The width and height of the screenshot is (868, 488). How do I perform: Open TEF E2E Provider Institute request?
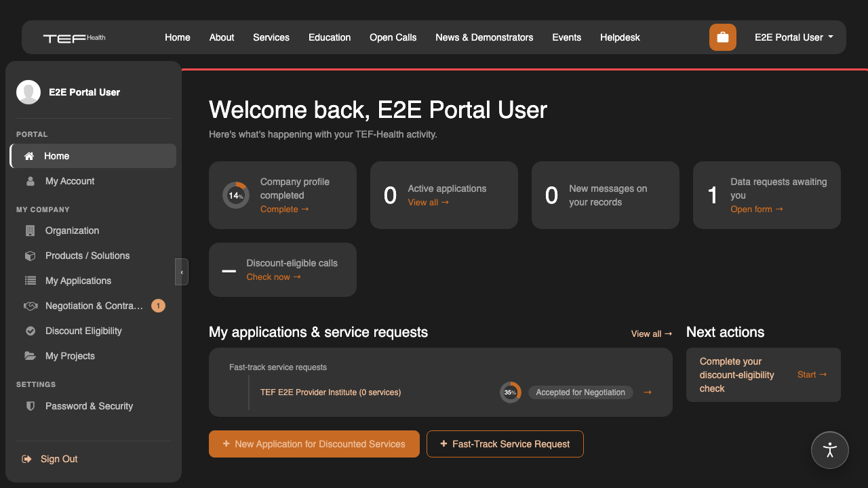coord(331,392)
